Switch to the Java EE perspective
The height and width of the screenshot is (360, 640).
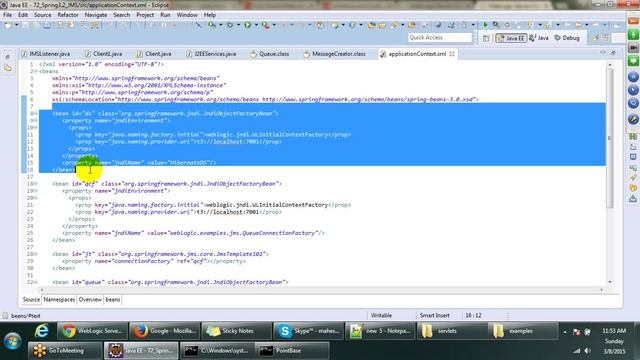click(x=511, y=38)
